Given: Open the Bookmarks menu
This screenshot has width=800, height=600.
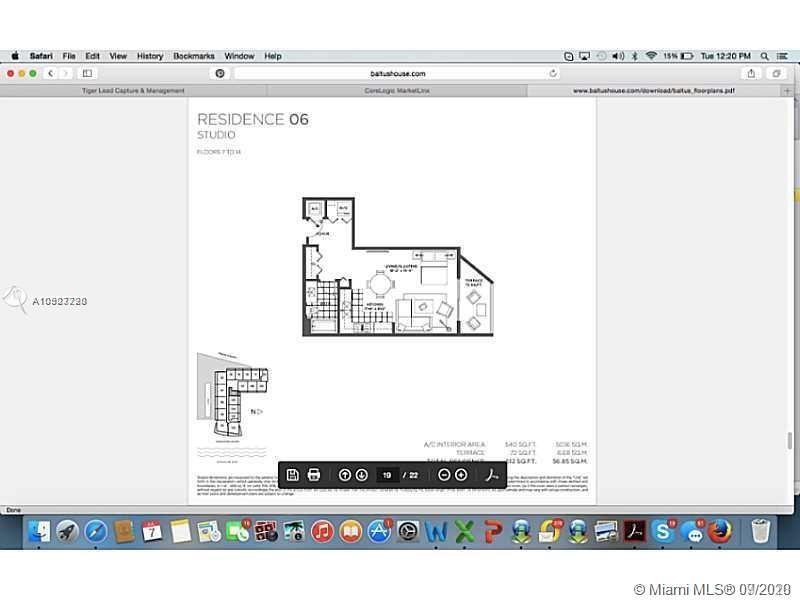Looking at the screenshot, I should (x=194, y=56).
